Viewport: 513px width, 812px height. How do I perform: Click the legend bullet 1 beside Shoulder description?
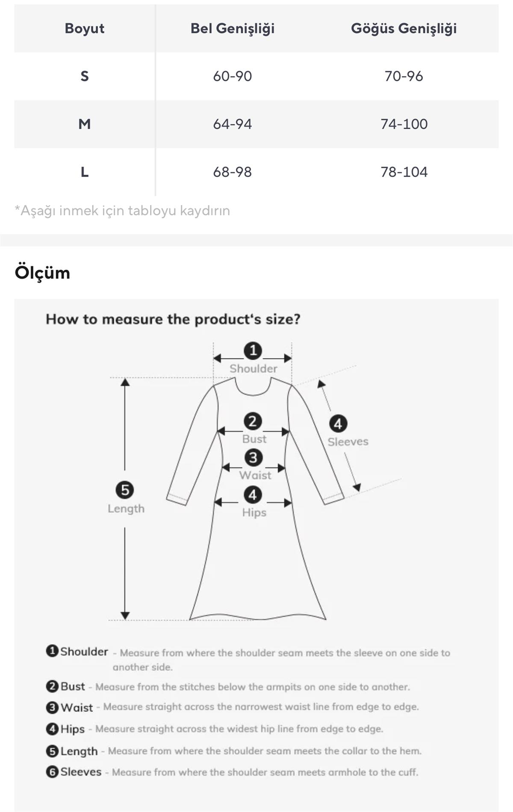point(52,651)
